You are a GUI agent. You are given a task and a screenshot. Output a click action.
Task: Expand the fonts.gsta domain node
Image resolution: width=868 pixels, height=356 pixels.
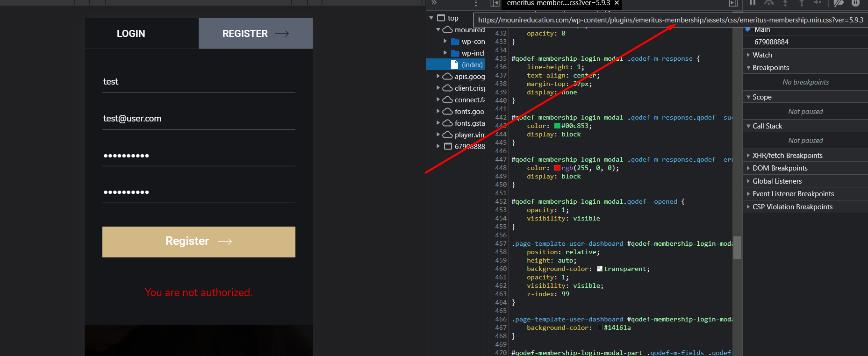pos(438,123)
